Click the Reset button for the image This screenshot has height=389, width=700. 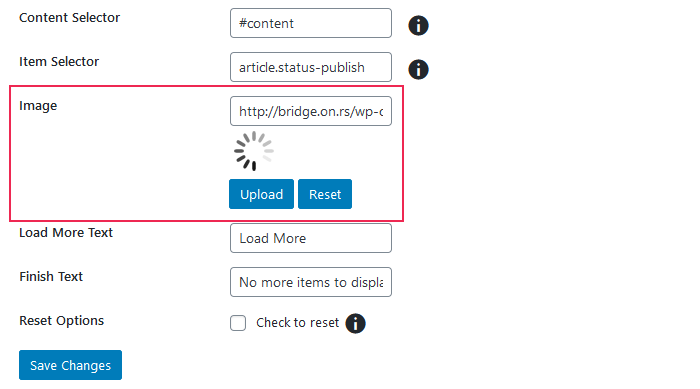(325, 194)
